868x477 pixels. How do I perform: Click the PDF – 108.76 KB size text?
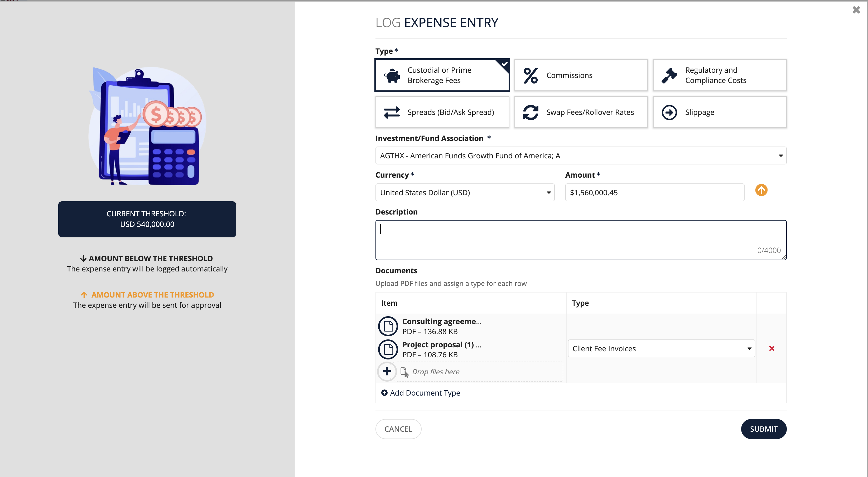click(430, 355)
